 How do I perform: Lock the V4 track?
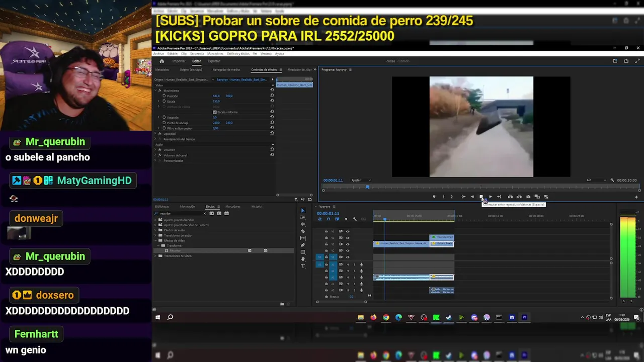pos(326,238)
